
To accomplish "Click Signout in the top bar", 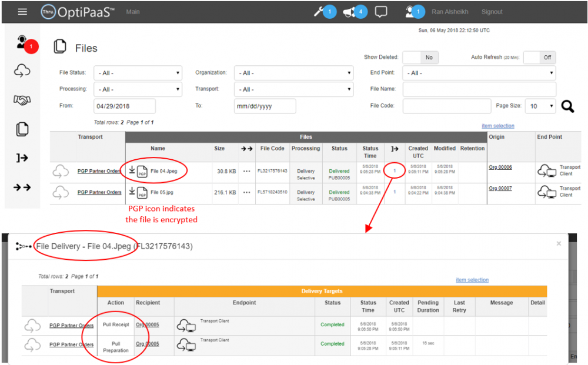I will pos(492,12).
